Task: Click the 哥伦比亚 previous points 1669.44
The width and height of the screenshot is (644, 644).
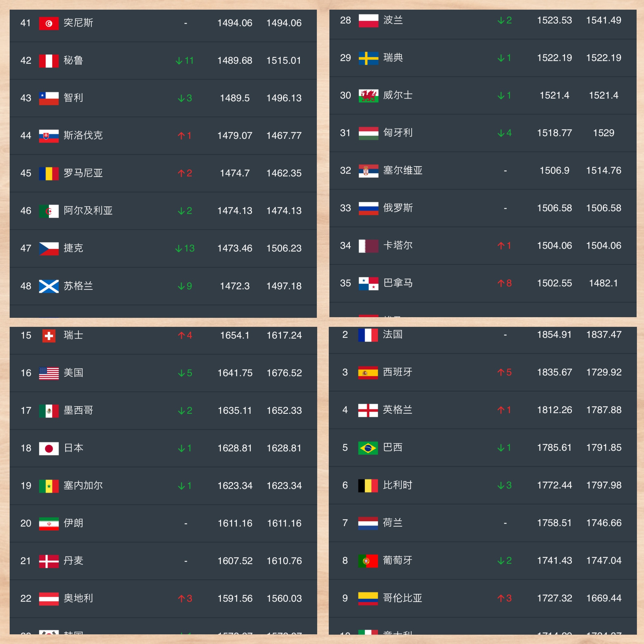Action: pyautogui.click(x=604, y=598)
